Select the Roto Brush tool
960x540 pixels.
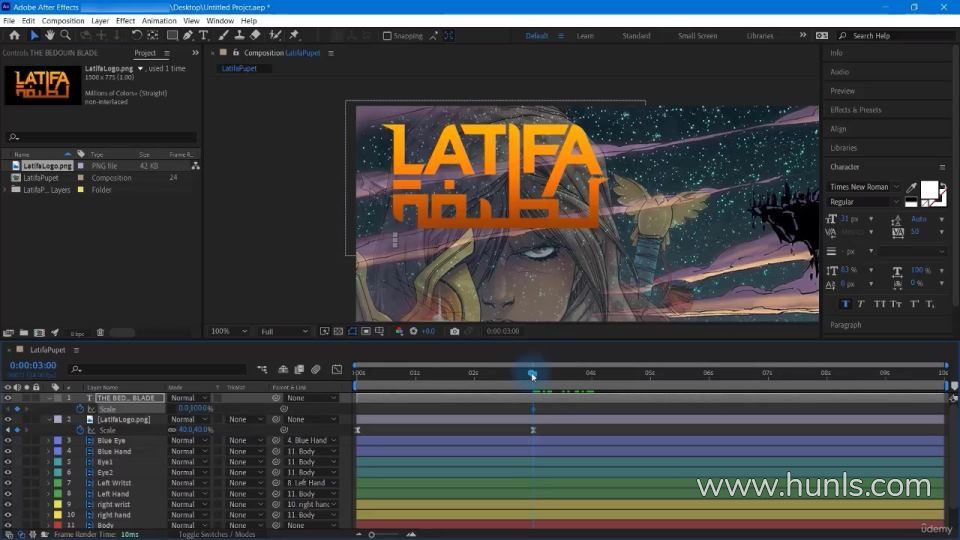(x=276, y=36)
